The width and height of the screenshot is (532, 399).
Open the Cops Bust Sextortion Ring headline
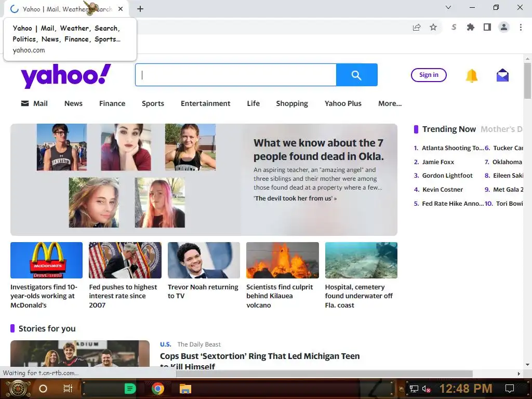click(260, 361)
